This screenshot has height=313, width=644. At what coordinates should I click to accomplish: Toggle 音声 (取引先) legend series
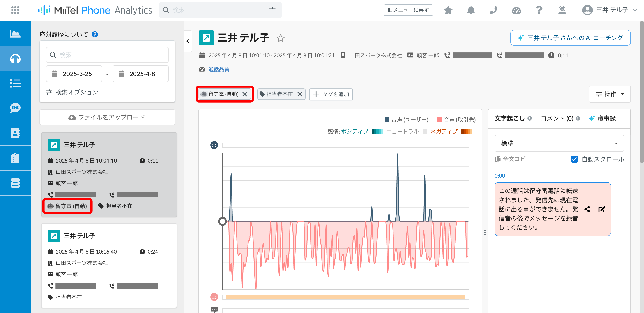[456, 120]
